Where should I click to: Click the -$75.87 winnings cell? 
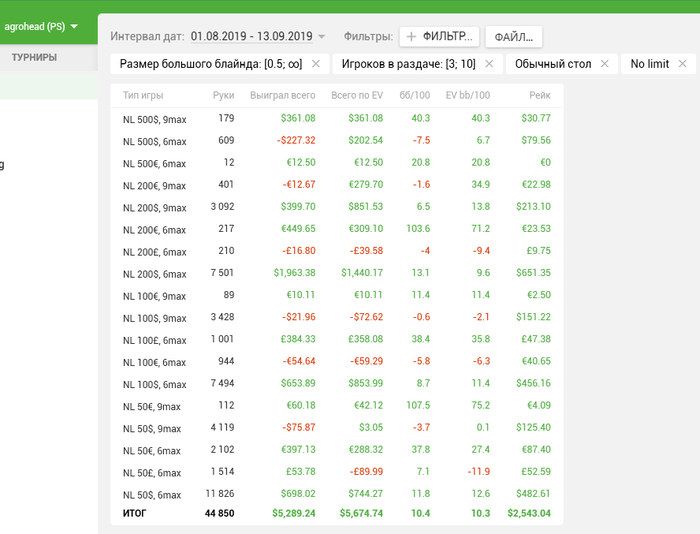[x=299, y=427]
